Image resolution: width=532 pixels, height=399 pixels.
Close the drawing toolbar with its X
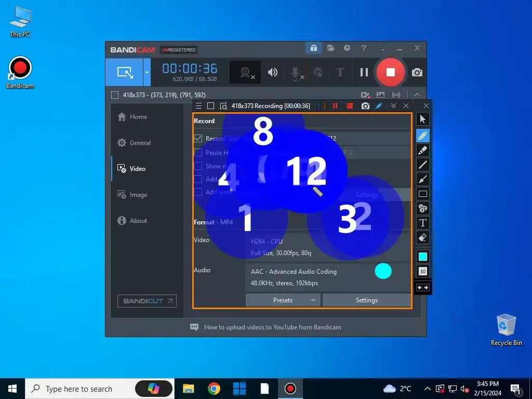click(426, 106)
